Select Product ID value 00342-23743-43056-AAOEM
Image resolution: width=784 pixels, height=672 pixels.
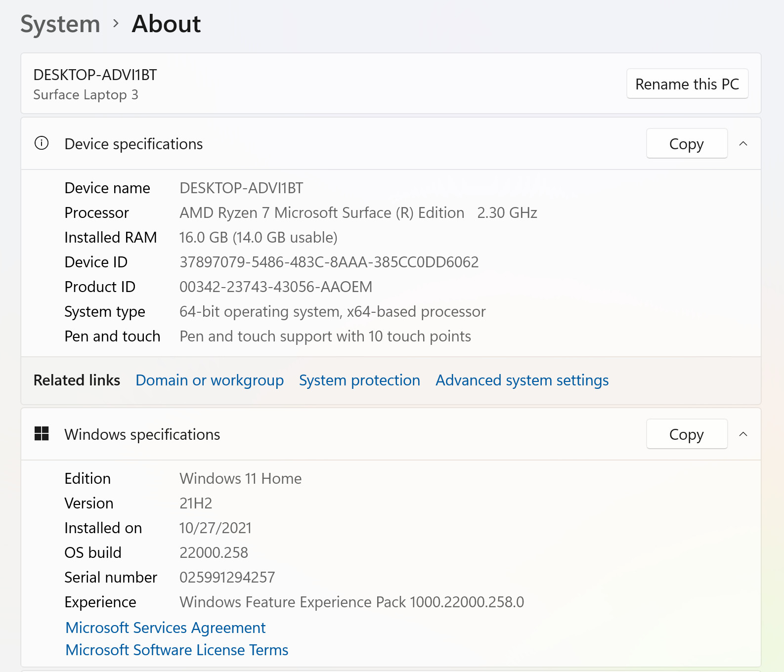276,287
